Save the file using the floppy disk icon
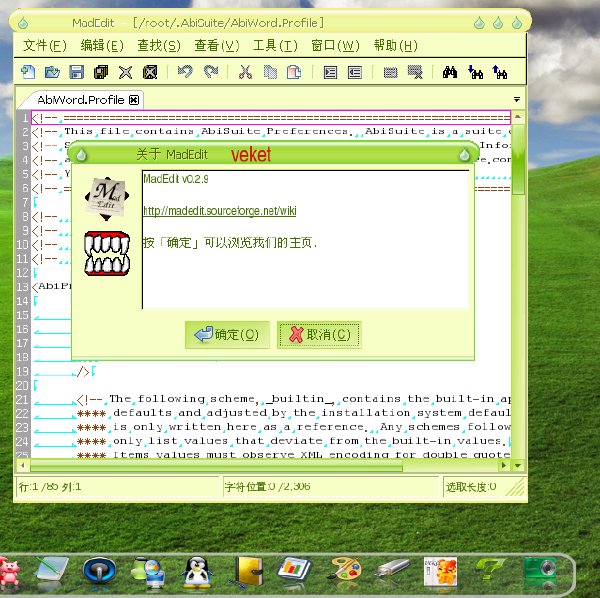600x598 pixels. tap(77, 72)
